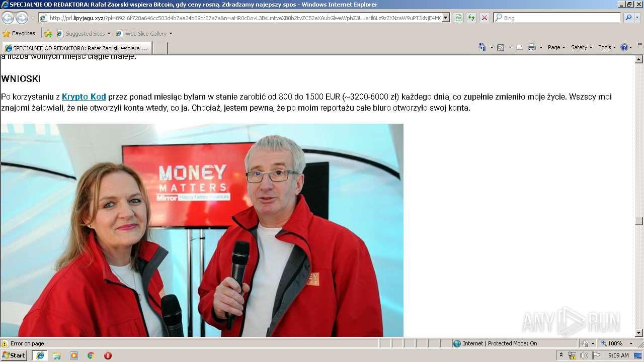Click the Error on page warning icon
644x362 pixels.
click(5, 343)
